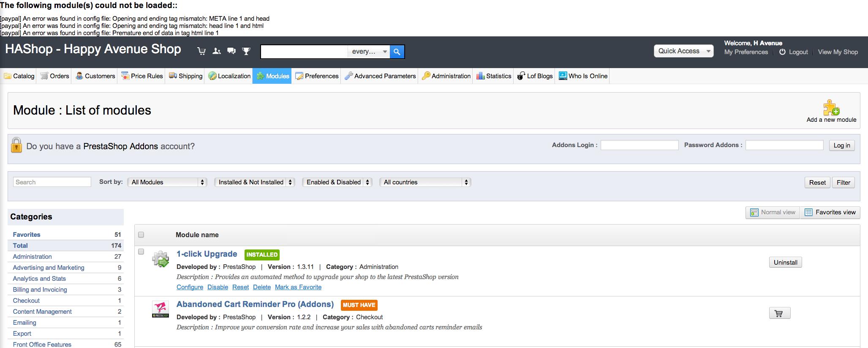Focus the Addons Login field
The height and width of the screenshot is (348, 868).
coord(639,145)
